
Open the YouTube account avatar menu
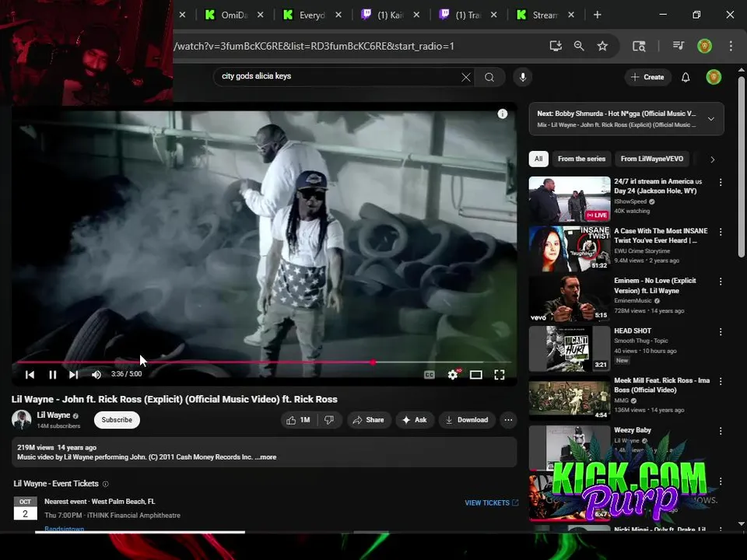[714, 77]
